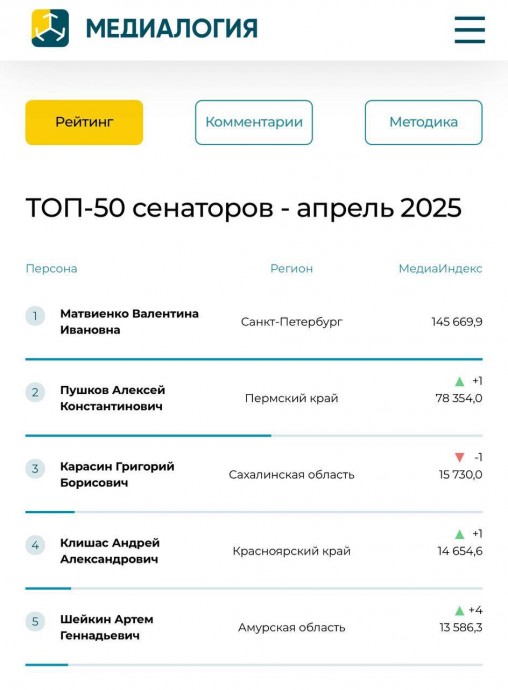Switch to the Комментарии tab
The height and width of the screenshot is (690, 508).
click(x=254, y=122)
